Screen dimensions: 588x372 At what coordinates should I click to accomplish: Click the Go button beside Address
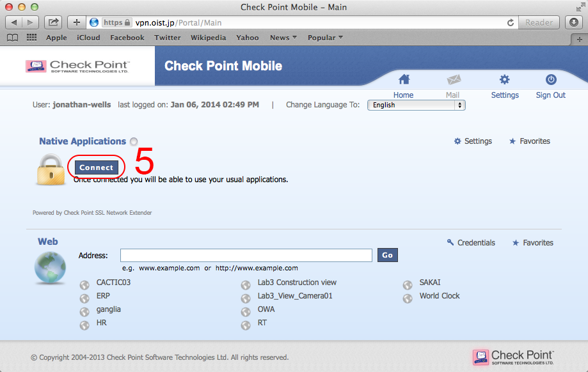pos(387,255)
